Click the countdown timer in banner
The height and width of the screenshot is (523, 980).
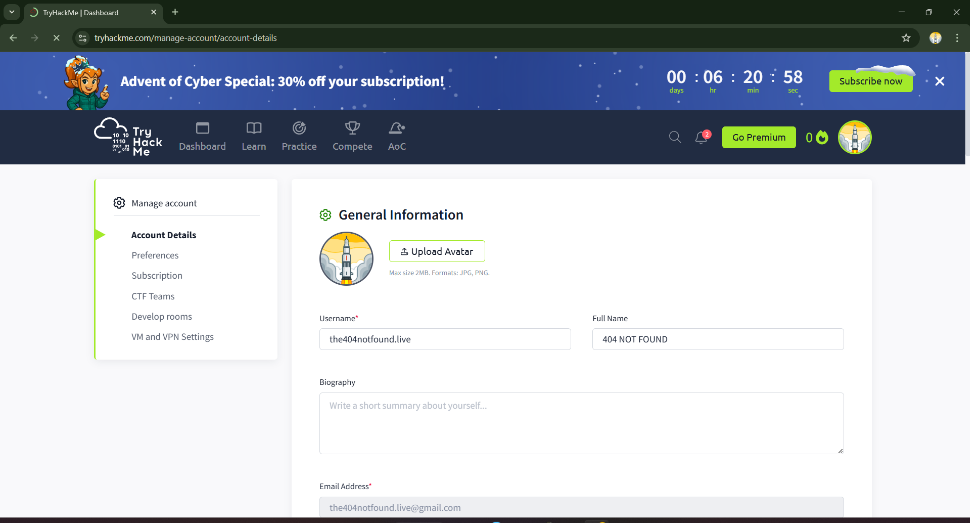[734, 81]
